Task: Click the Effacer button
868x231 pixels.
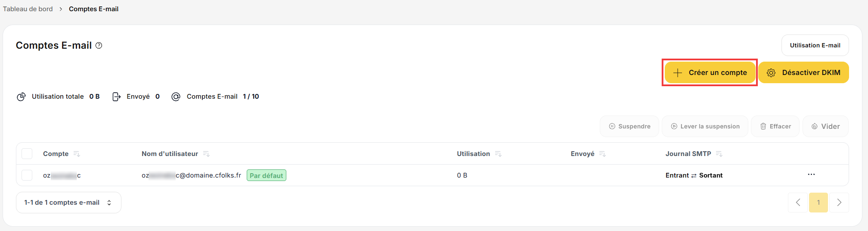Action: [x=775, y=126]
